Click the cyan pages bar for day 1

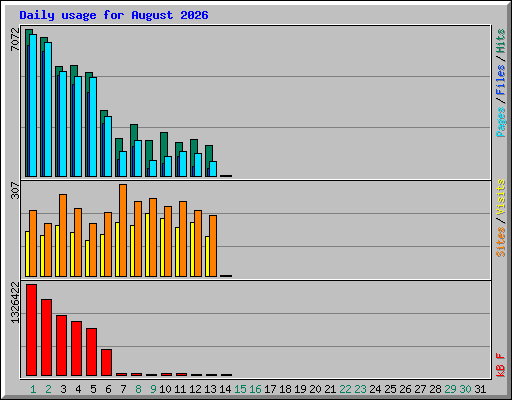click(x=33, y=105)
